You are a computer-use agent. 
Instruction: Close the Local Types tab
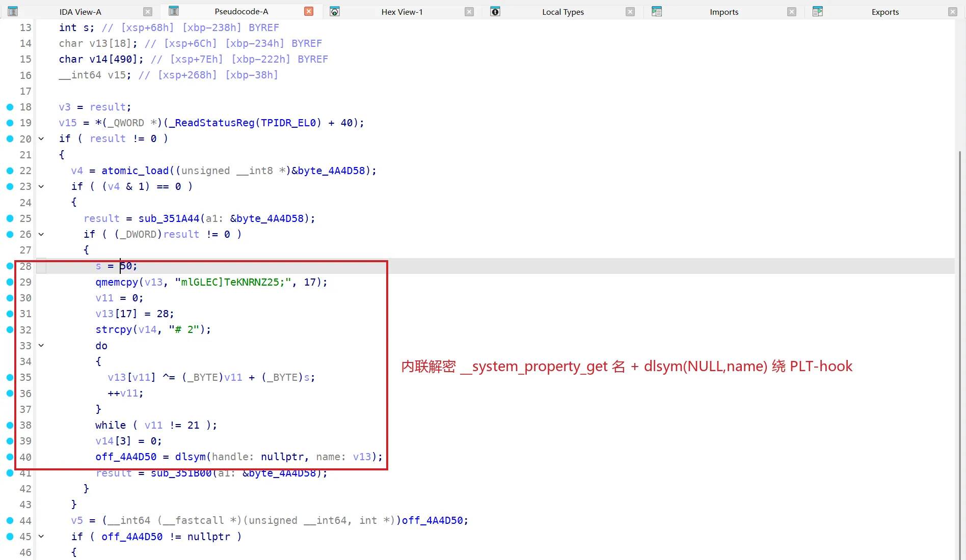pyautogui.click(x=630, y=12)
